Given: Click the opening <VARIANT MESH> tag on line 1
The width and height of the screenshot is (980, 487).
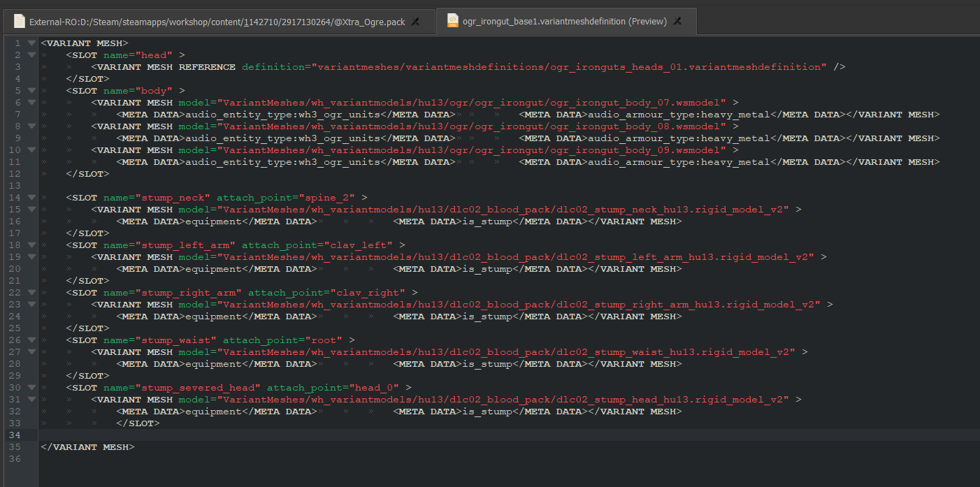Looking at the screenshot, I should tap(85, 43).
